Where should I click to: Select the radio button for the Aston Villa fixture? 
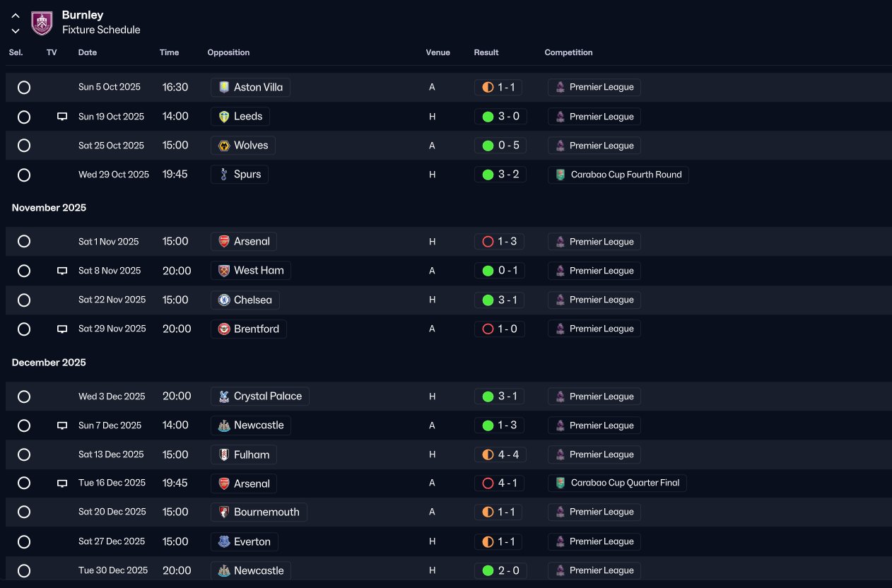[24, 88]
